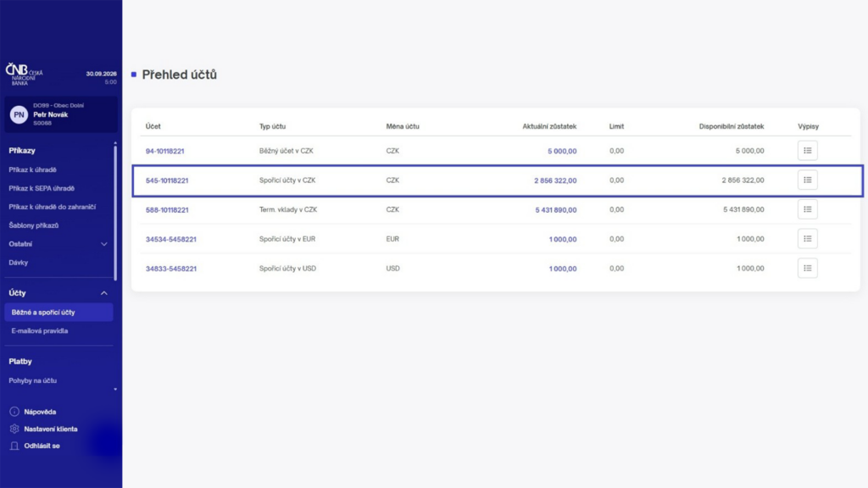The width and height of the screenshot is (868, 488).
Task: Open Dávky menu item
Action: (19, 263)
